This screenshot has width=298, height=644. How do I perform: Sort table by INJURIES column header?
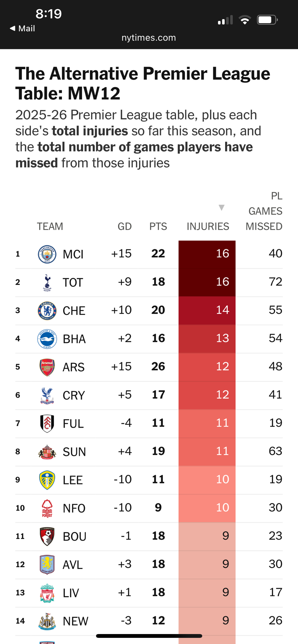208,226
